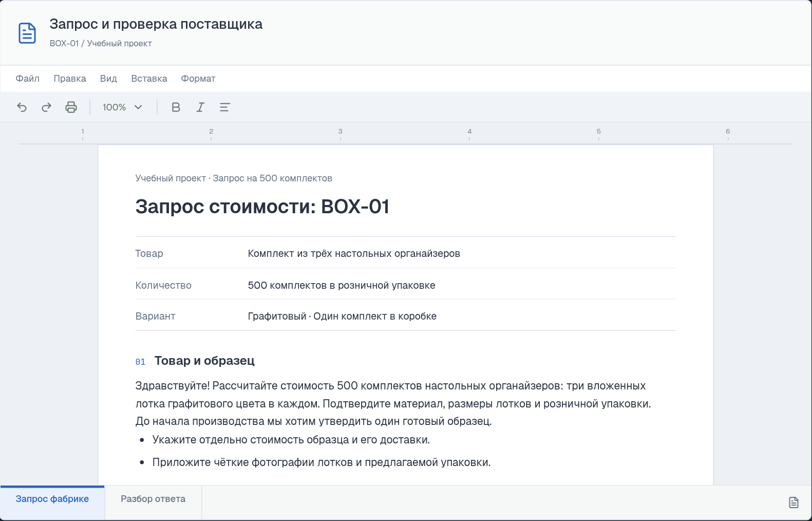
Task: Click the value Графитовый · Один комплект в коробке
Action: pyautogui.click(x=342, y=316)
